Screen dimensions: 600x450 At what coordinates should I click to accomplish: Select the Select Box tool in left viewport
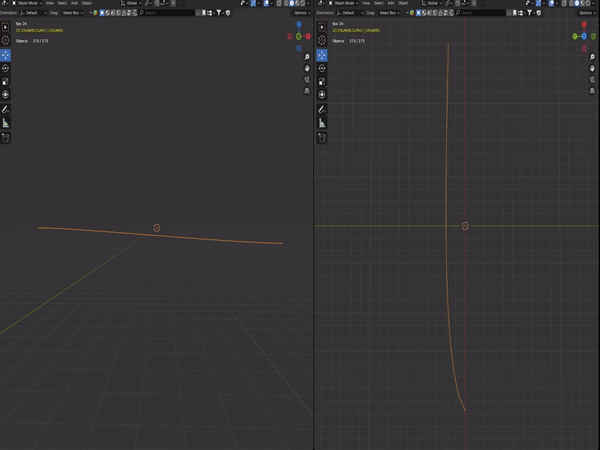click(x=5, y=27)
